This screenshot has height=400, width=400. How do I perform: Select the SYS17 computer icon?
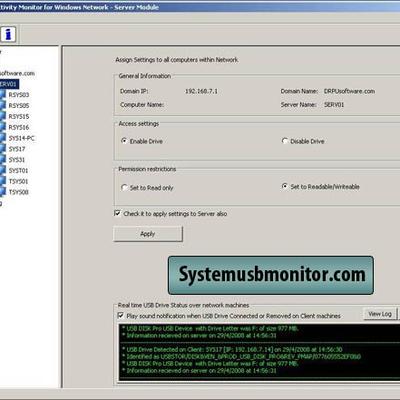(x=3, y=149)
